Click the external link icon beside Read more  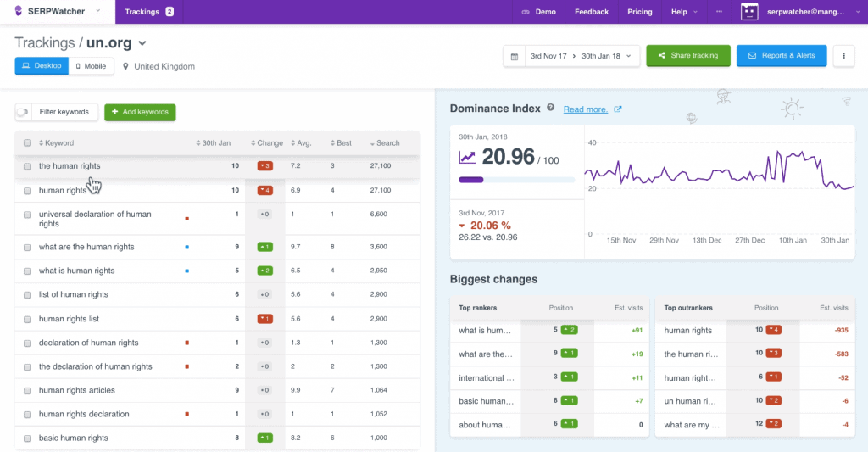tap(618, 109)
